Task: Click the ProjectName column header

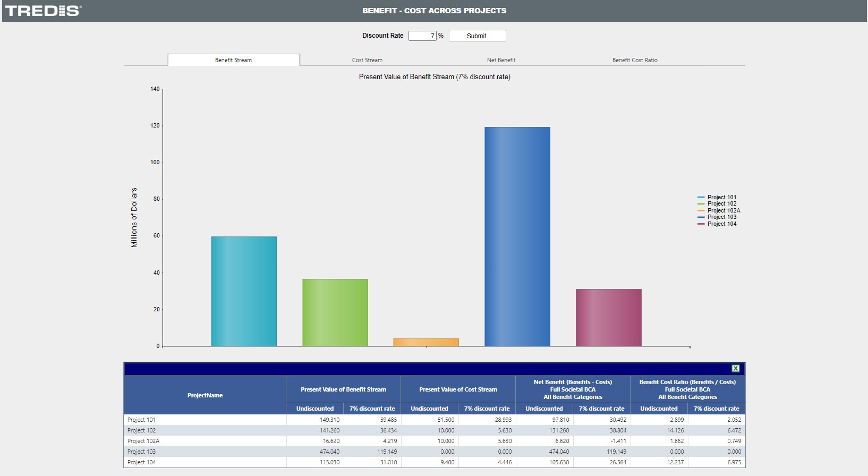Action: click(x=205, y=395)
